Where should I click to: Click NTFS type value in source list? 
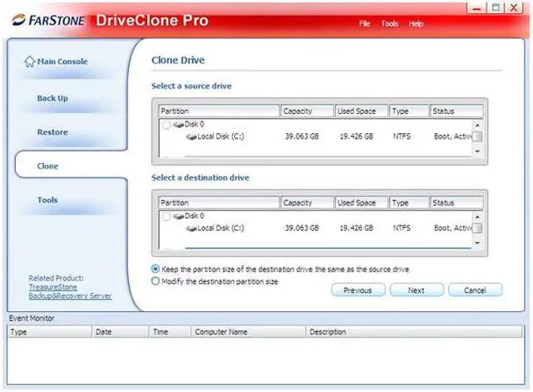click(x=401, y=136)
